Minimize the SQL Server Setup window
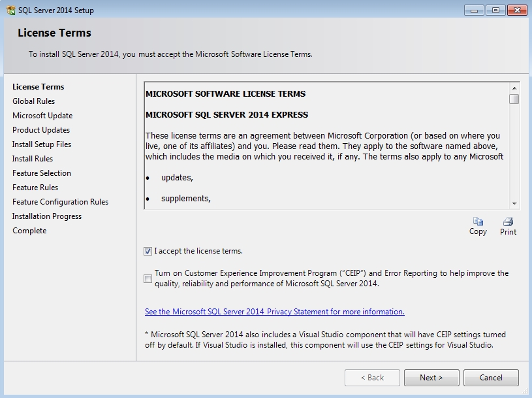This screenshot has height=398, width=532. point(476,10)
